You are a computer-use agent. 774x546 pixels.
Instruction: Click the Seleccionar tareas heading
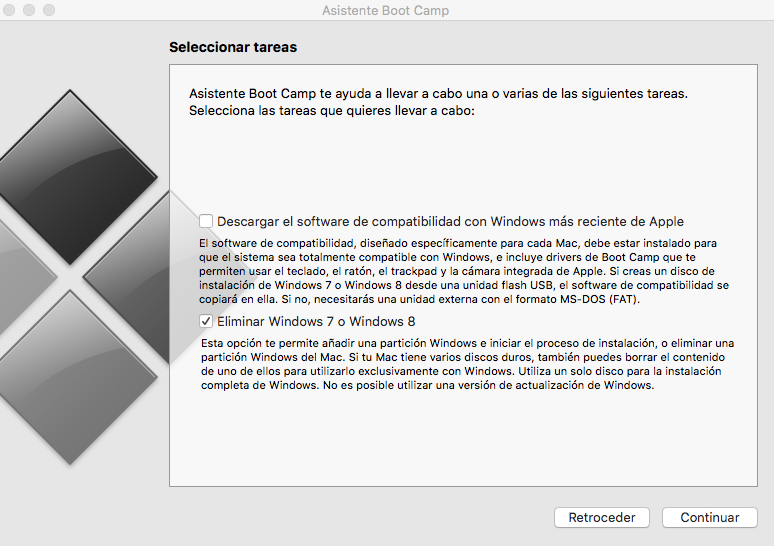233,47
